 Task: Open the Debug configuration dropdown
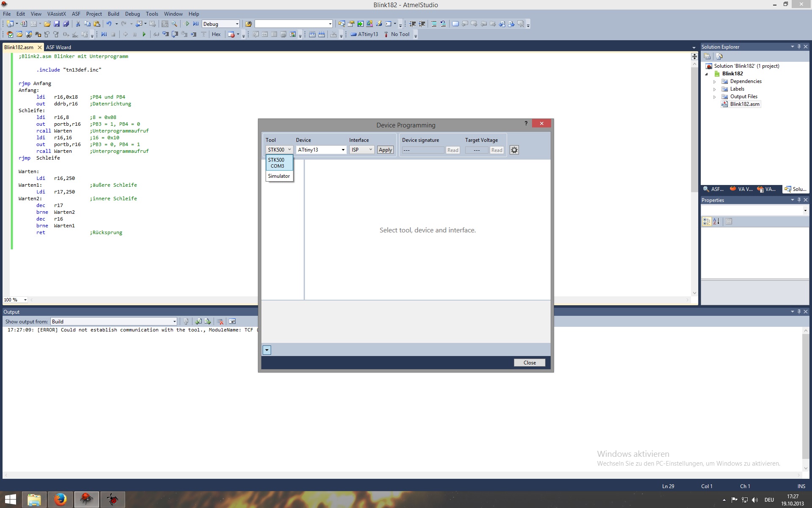221,24
